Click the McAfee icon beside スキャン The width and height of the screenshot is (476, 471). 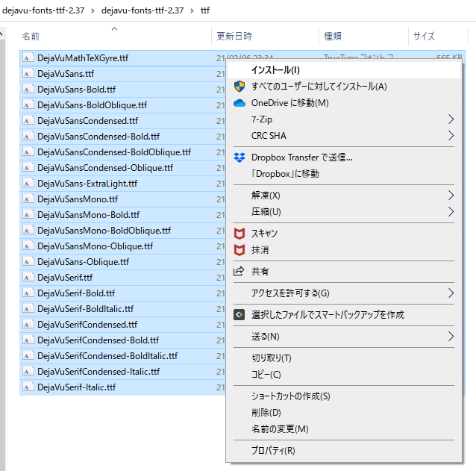(x=239, y=234)
